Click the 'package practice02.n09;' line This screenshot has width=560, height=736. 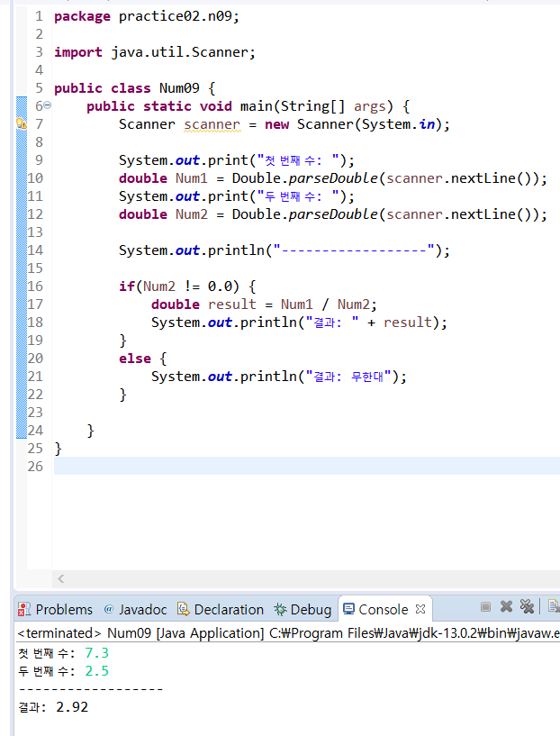click(x=147, y=16)
